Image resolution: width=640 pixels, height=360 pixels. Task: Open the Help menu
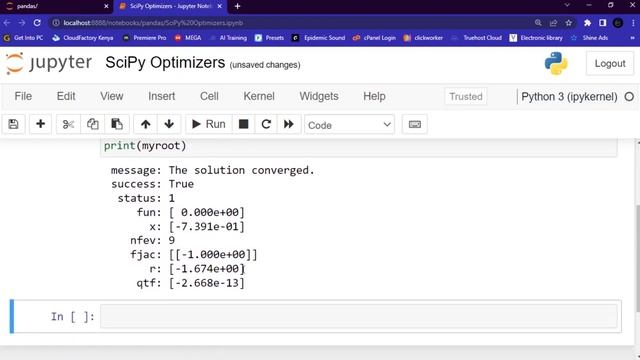[374, 96]
